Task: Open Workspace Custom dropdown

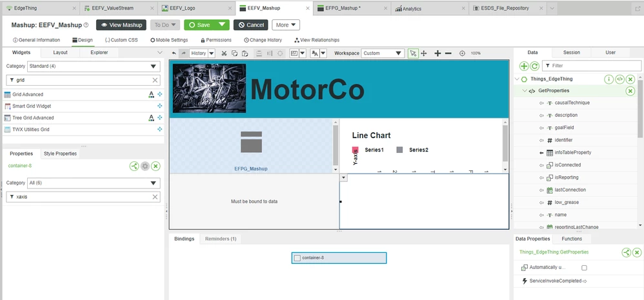Action: coord(383,54)
